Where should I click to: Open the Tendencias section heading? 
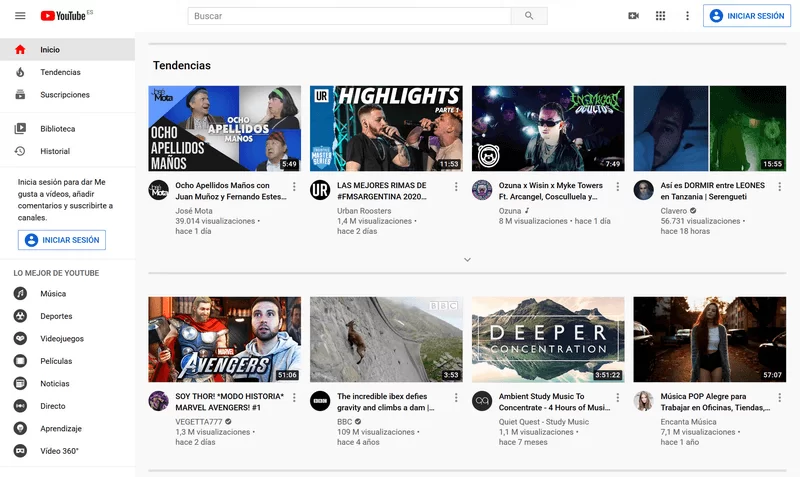coord(182,65)
